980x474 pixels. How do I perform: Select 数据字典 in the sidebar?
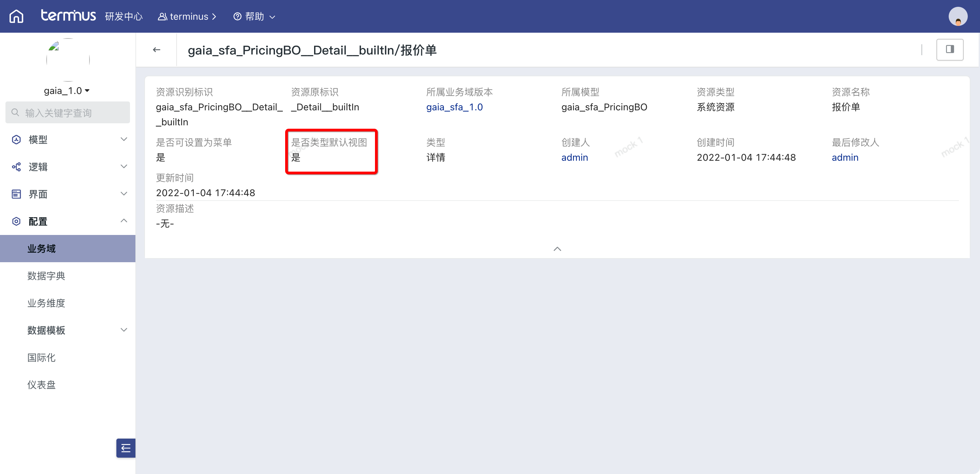[x=68, y=275]
